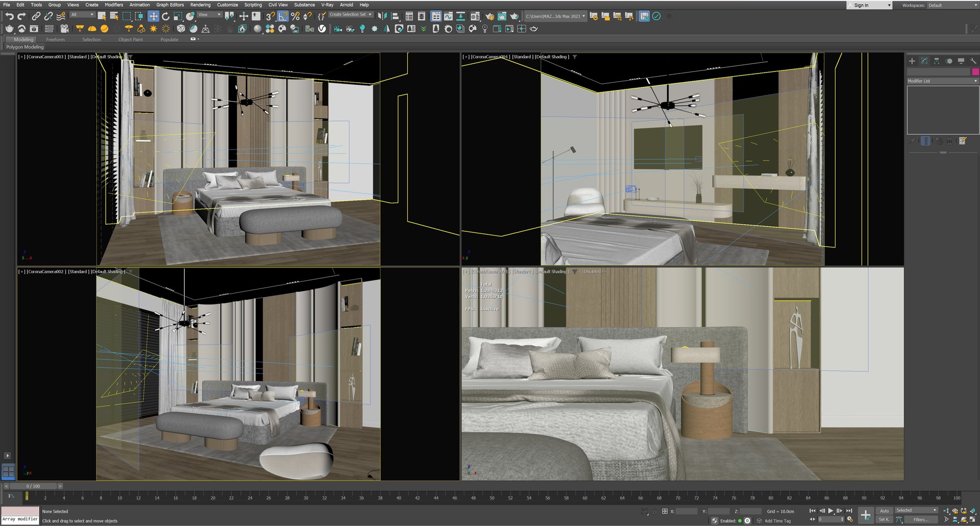The width and height of the screenshot is (980, 526).
Task: Open Create Selection Set dropdown
Action: (350, 15)
